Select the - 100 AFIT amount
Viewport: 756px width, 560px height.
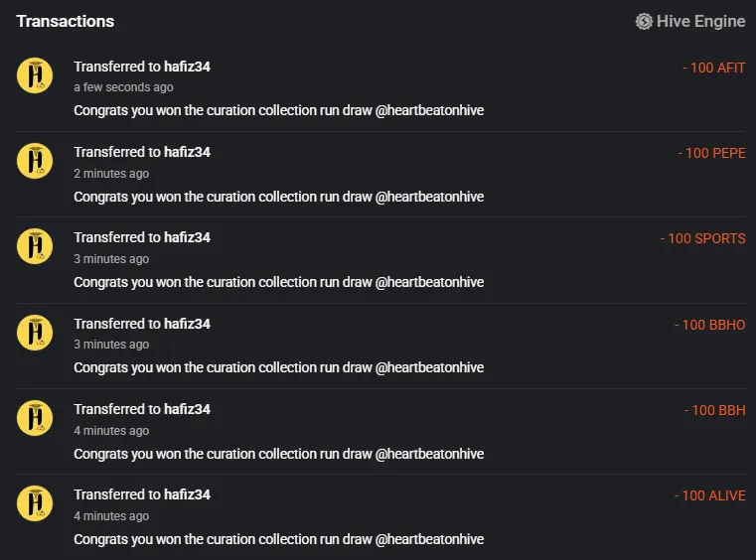pyautogui.click(x=714, y=68)
